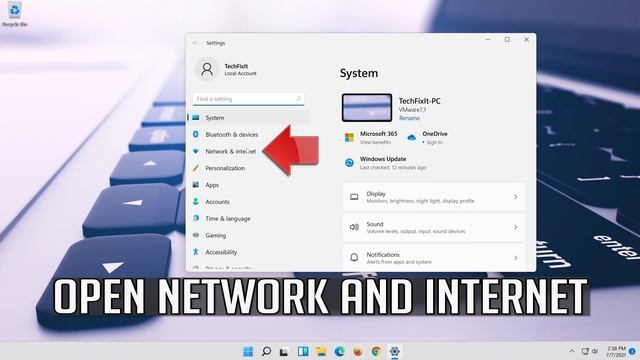Click the Bluetooth icon in the sidebar
This screenshot has width=640, height=360.
pos(196,134)
